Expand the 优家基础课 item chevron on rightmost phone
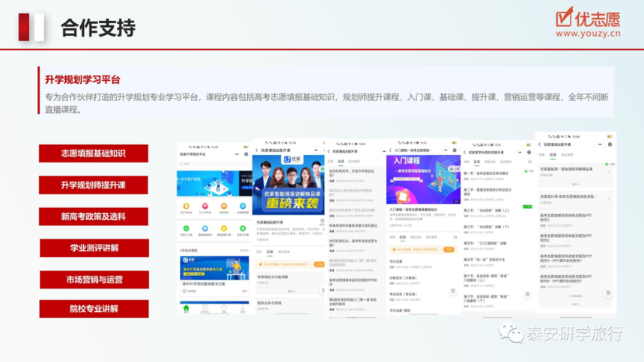Screen dimensions: 644x362 (x=609, y=171)
